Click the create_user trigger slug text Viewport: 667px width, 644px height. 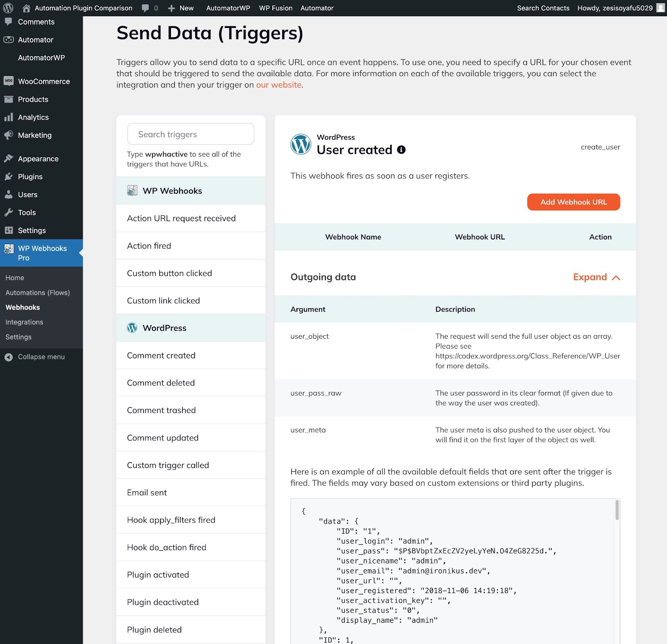pos(600,147)
